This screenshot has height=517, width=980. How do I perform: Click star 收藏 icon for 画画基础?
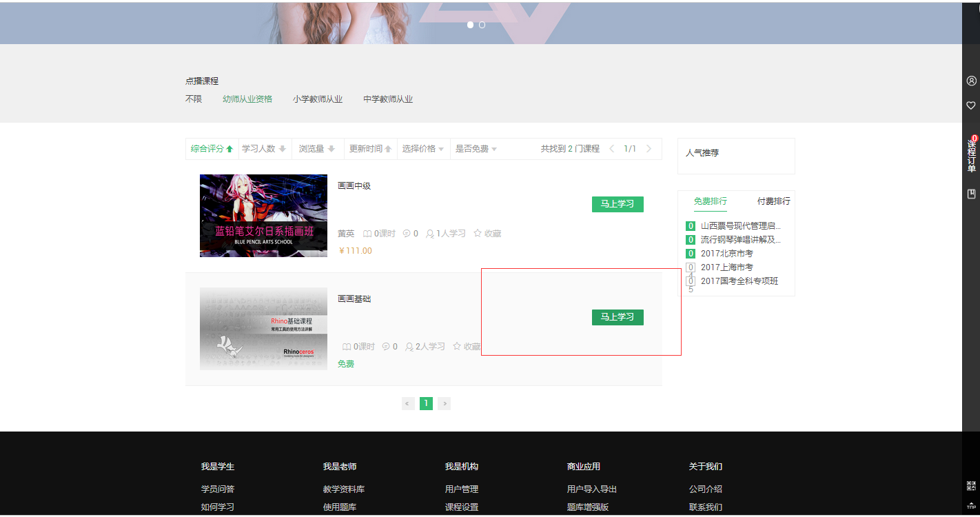pos(457,347)
